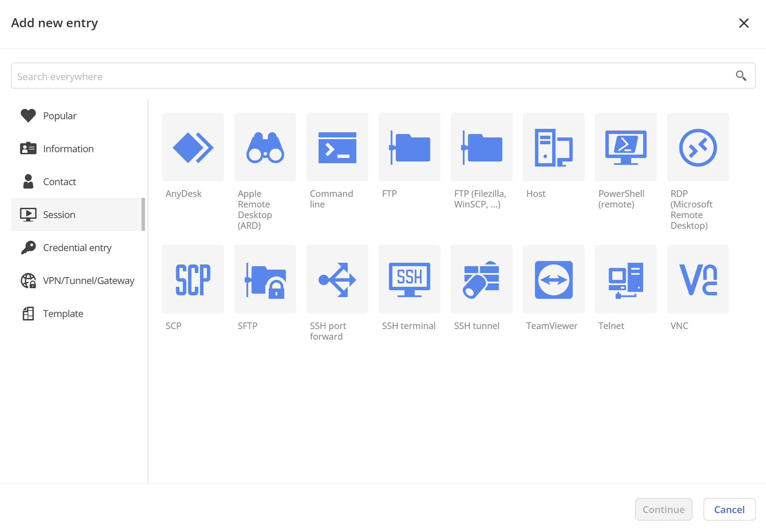Focus the Search everywhere field
This screenshot has width=766, height=532.
371,76
